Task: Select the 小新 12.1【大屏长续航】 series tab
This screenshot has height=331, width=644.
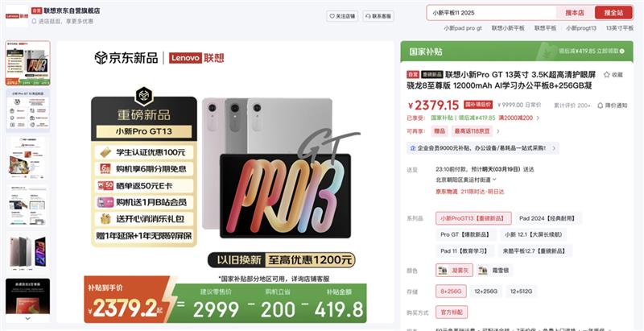Action: tap(534, 234)
